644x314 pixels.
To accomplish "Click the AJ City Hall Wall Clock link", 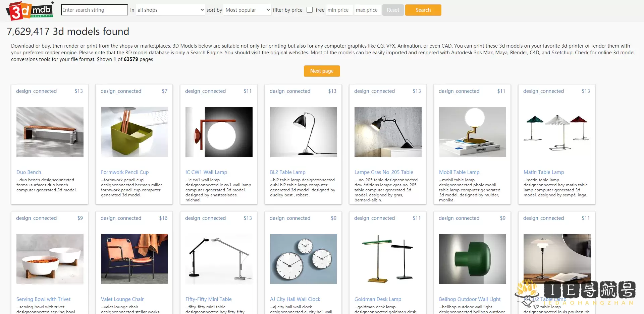I will [295, 299].
